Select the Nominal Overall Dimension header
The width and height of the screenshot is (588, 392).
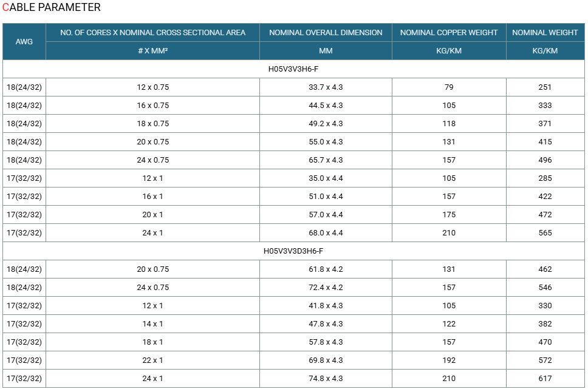[326, 33]
